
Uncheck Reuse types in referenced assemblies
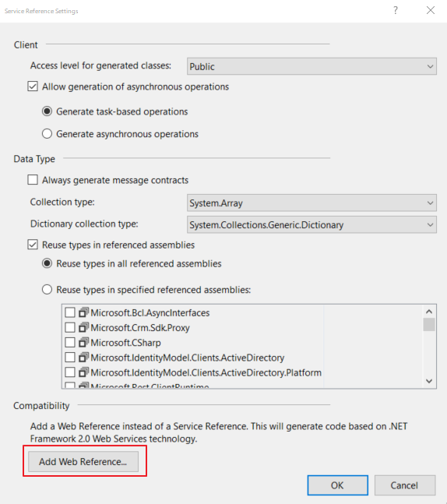coord(33,245)
